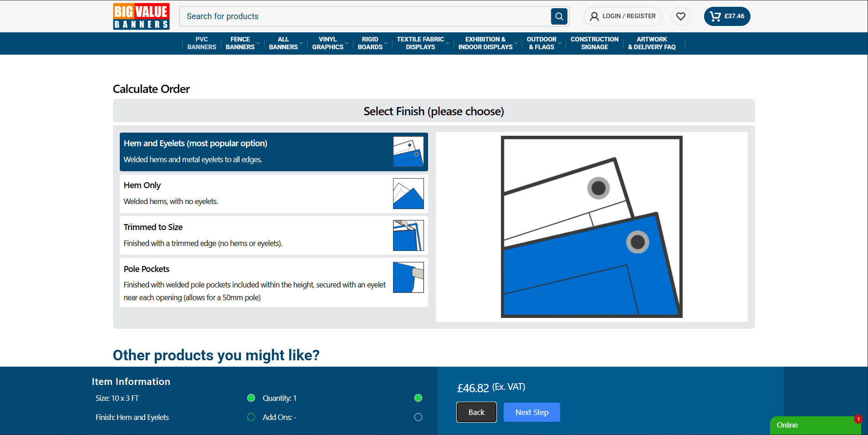Click the empty Add Ons step indicator

click(x=418, y=417)
